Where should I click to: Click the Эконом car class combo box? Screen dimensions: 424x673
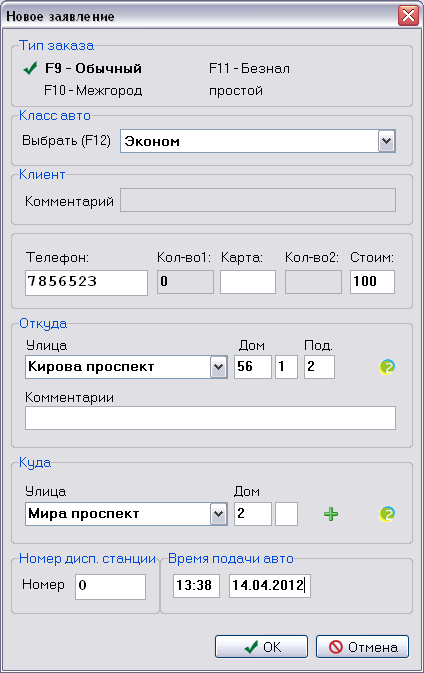pyautogui.click(x=257, y=141)
